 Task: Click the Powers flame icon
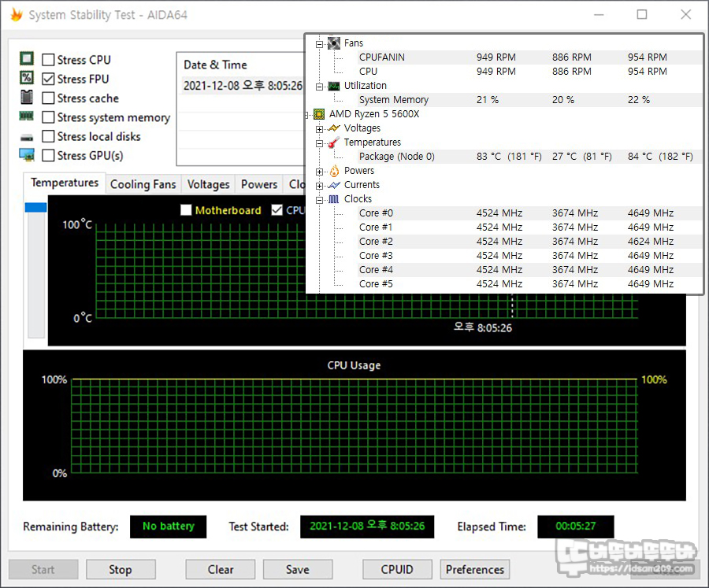[x=334, y=171]
